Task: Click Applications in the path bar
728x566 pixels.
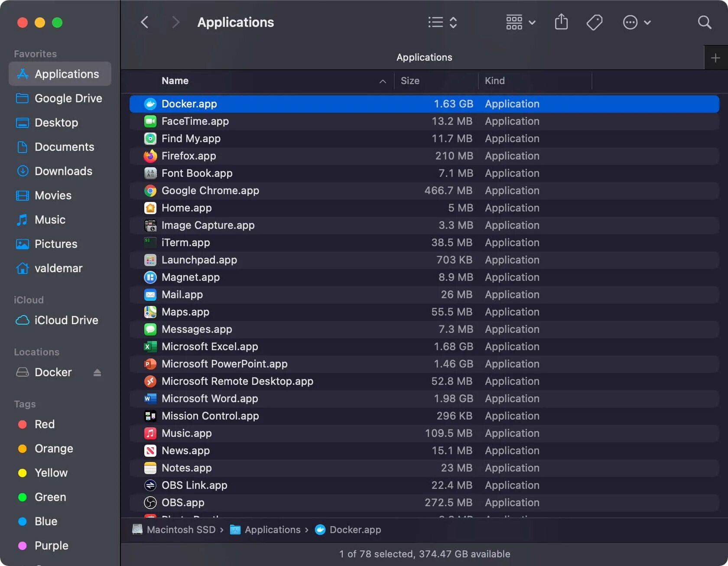Action: [x=265, y=530]
